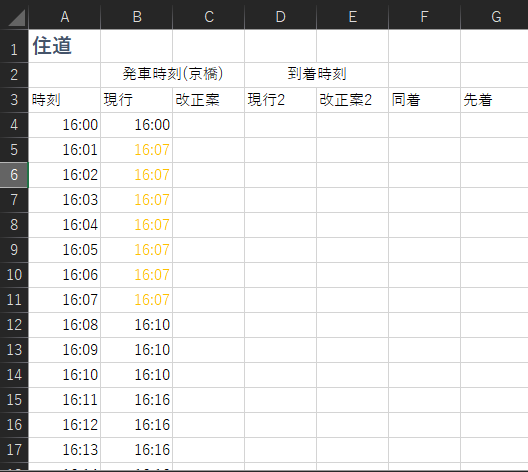Click orange 16:07 in row 8

point(137,225)
